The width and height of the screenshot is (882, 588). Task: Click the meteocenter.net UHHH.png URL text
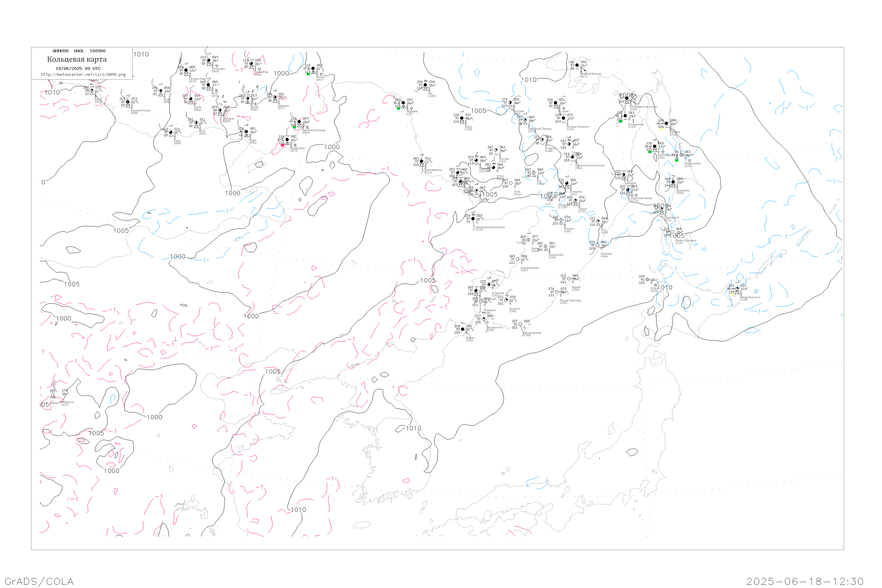(x=83, y=75)
